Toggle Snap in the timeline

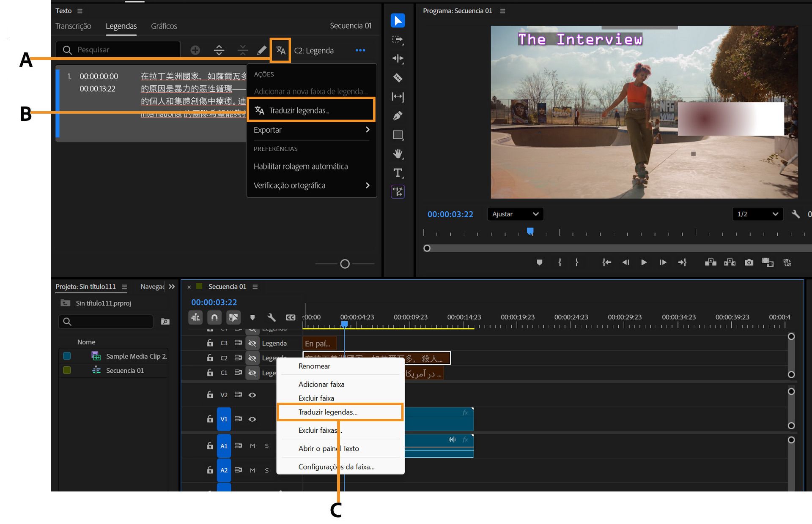tap(214, 317)
